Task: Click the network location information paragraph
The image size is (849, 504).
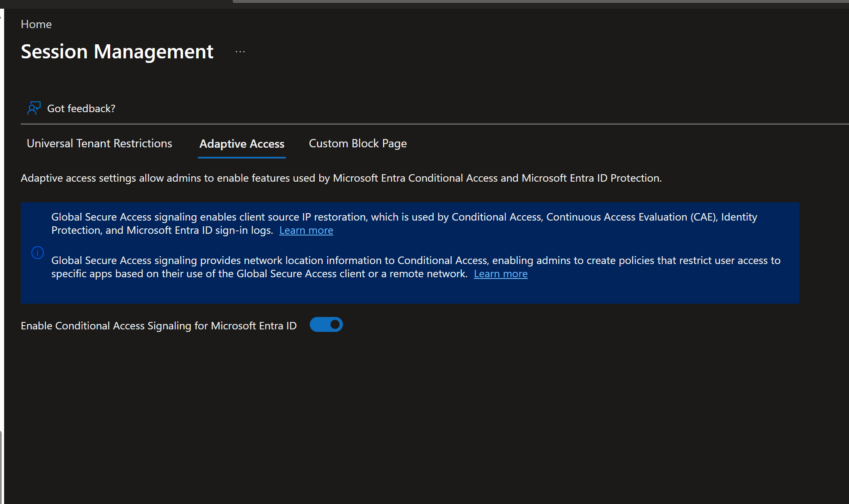Action: point(416,267)
